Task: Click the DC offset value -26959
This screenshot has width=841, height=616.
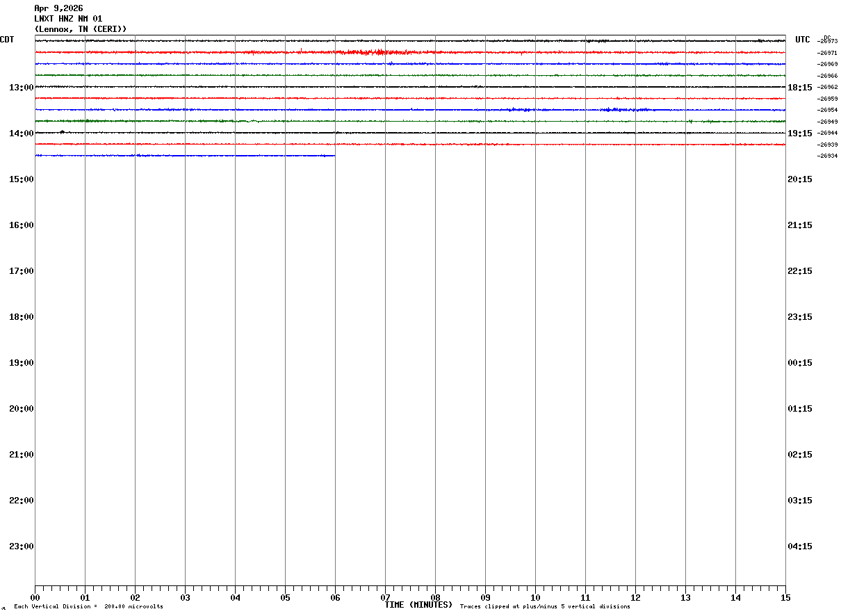Action: point(827,99)
